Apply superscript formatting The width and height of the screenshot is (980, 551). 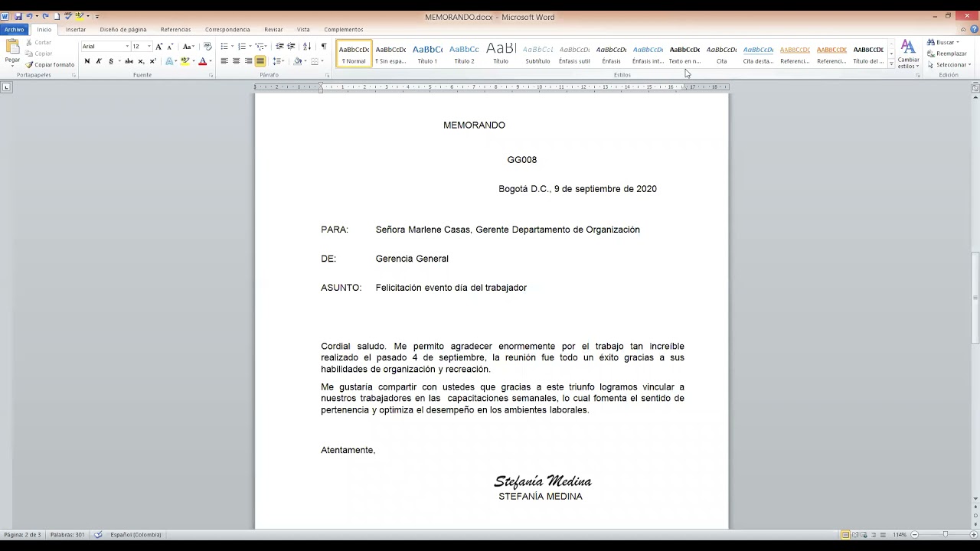pyautogui.click(x=152, y=61)
